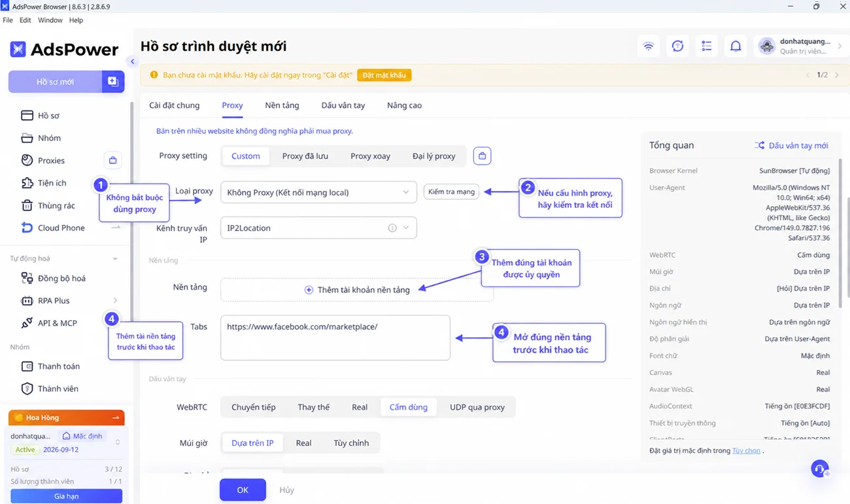Select Đại lý proxy option
Screen dimensions: 850x504
[433, 156]
